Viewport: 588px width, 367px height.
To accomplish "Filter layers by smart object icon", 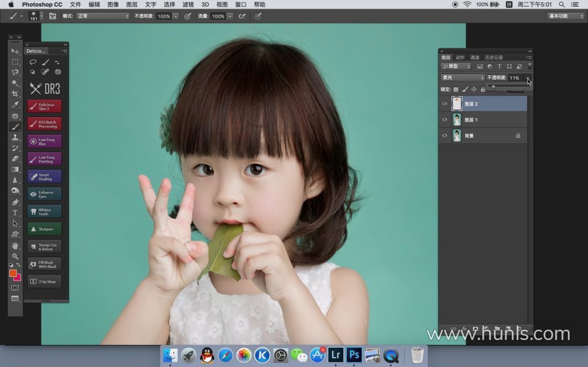I will coord(519,66).
